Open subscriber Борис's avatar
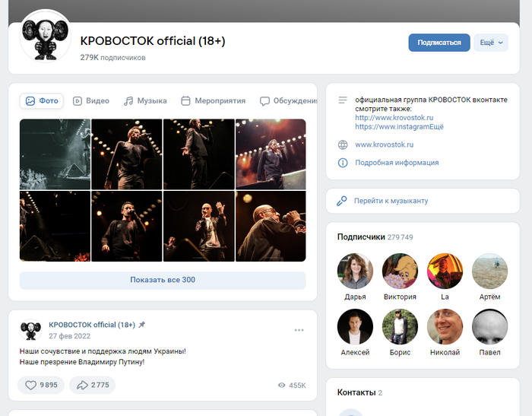 pyautogui.click(x=400, y=327)
